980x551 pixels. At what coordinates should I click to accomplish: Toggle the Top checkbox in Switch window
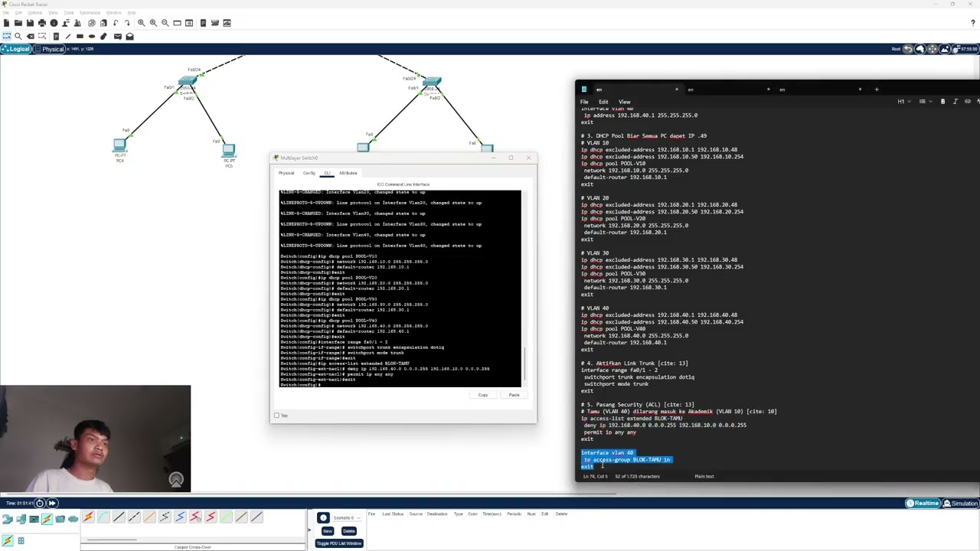point(276,416)
